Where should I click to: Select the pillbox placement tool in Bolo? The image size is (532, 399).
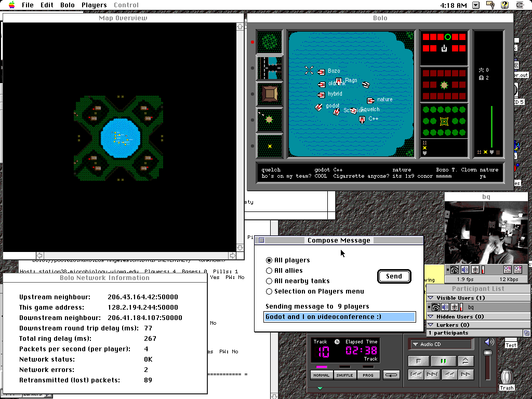[269, 119]
